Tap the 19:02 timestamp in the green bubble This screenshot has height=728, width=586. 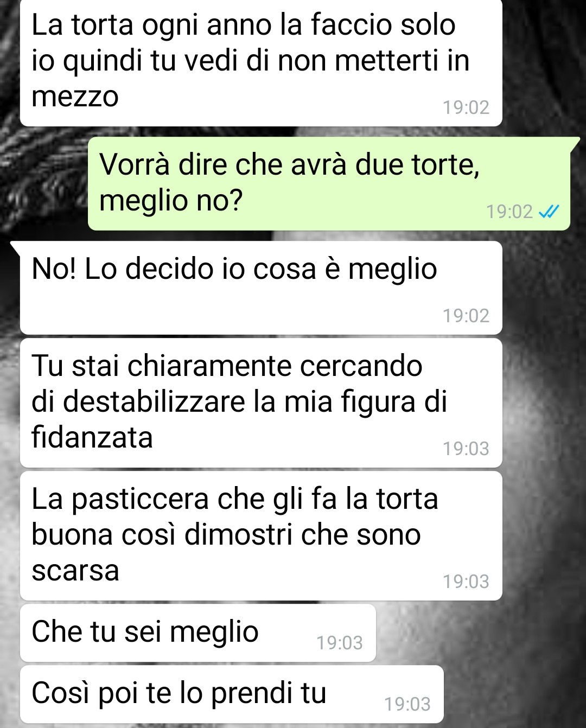509,212
